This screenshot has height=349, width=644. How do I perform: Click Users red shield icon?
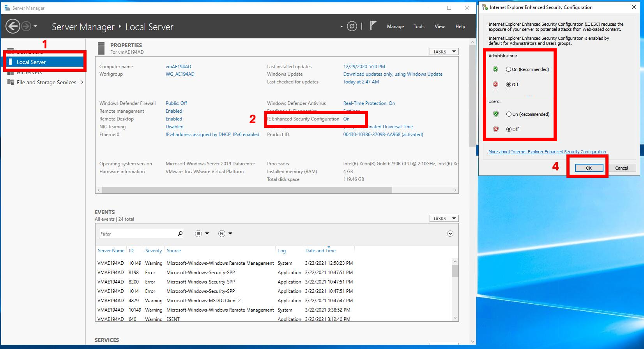[x=496, y=129]
